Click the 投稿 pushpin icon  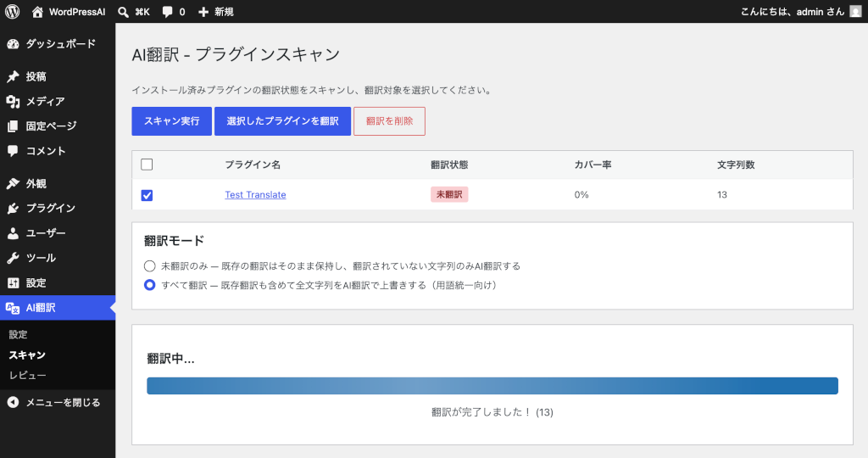(13, 76)
